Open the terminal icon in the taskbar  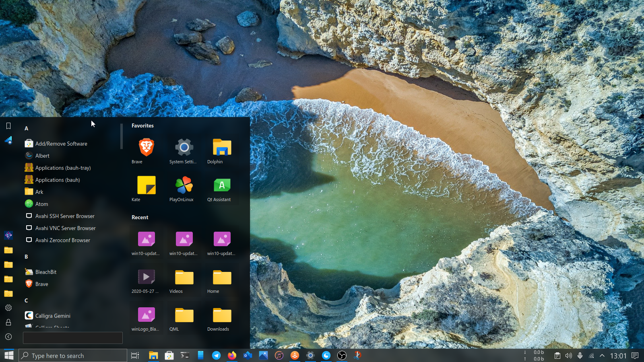click(x=185, y=356)
